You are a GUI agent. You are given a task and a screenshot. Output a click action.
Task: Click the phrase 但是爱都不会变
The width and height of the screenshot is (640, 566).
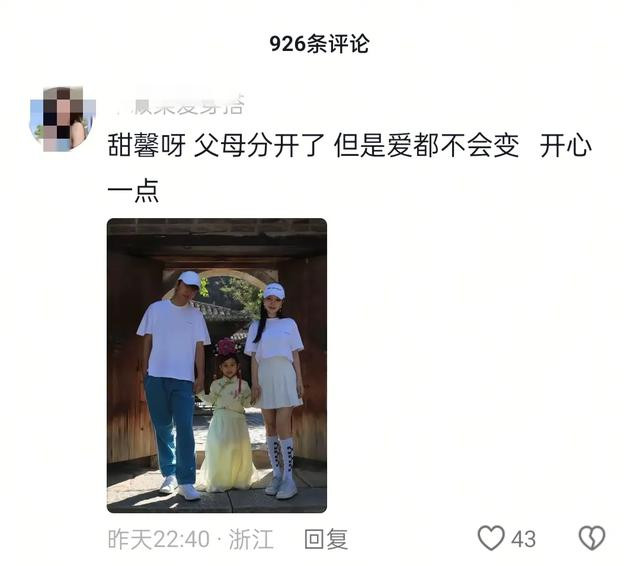click(x=427, y=146)
